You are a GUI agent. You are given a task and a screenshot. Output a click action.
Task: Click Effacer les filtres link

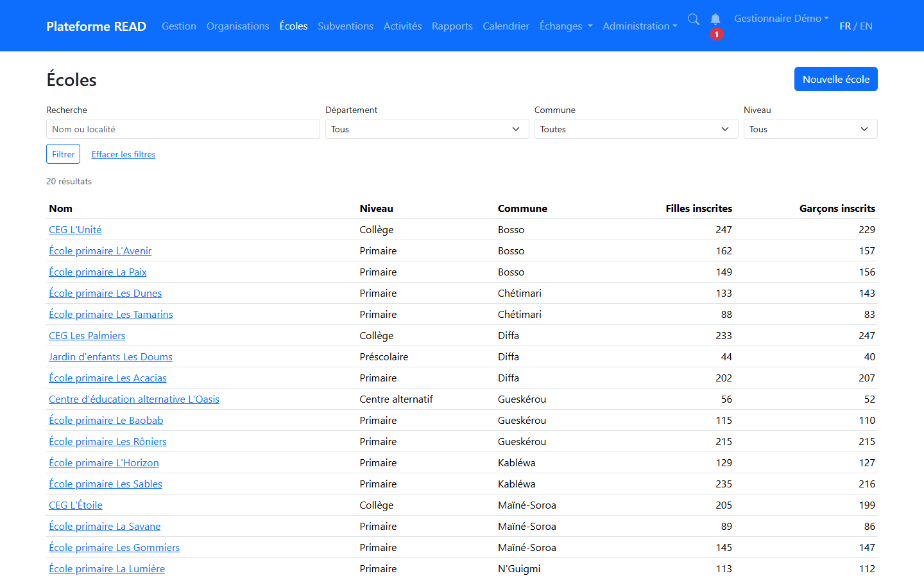click(x=124, y=154)
